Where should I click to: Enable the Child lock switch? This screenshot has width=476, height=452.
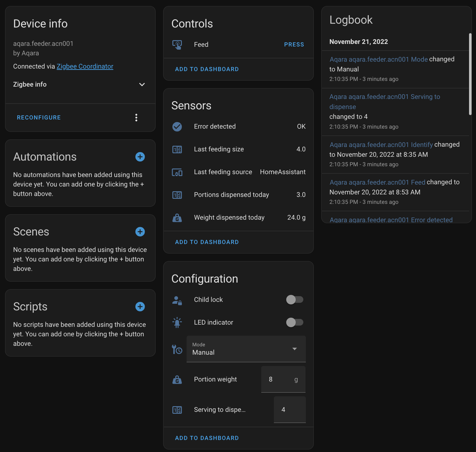(x=294, y=300)
